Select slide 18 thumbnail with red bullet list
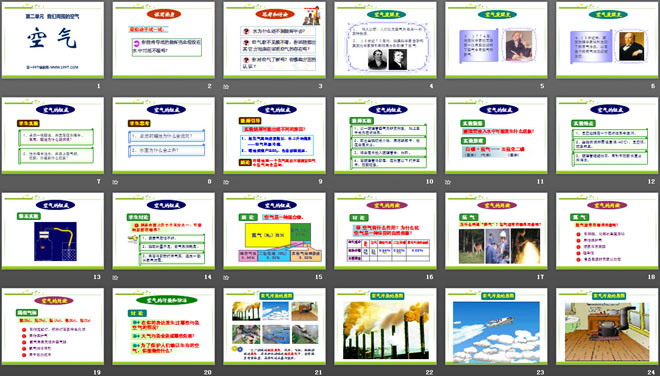Image resolution: width=660 pixels, height=376 pixels. [x=607, y=231]
